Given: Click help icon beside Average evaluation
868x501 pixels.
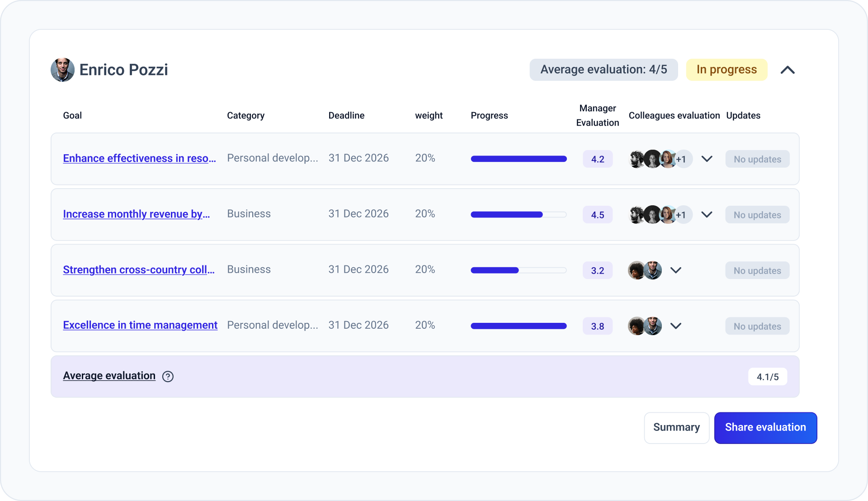Looking at the screenshot, I should (168, 376).
